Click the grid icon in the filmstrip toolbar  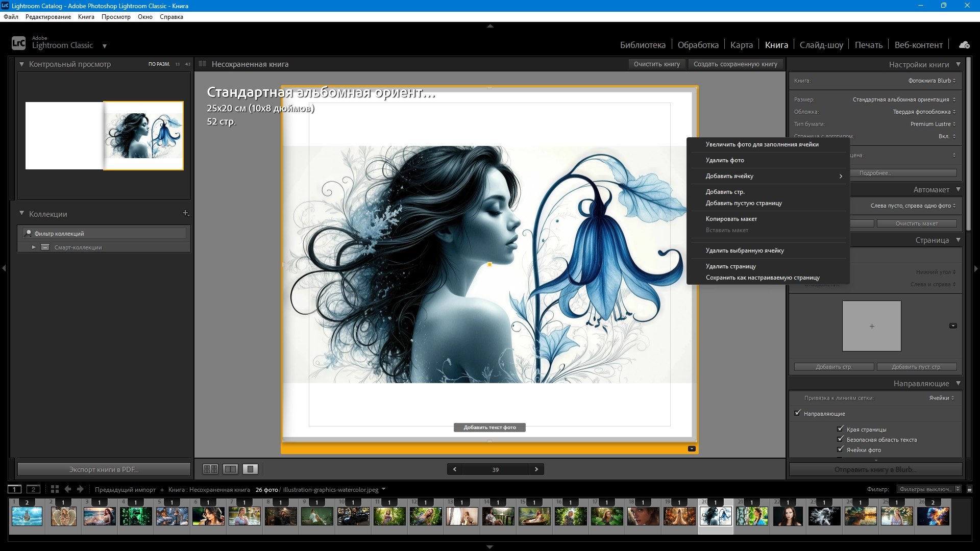pos(54,489)
